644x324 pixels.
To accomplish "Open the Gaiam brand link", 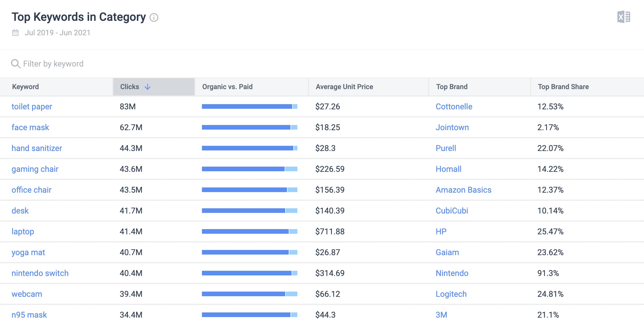I will (447, 252).
